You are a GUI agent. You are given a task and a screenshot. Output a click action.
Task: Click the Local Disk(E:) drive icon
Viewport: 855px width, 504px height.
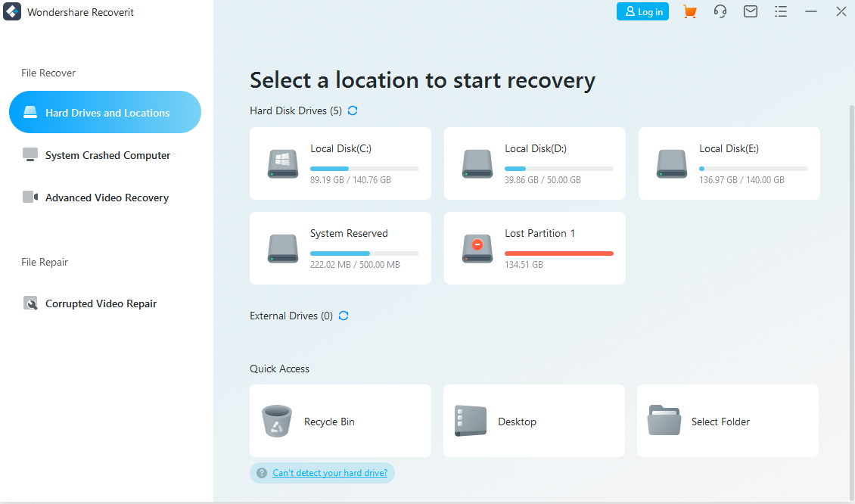click(672, 163)
